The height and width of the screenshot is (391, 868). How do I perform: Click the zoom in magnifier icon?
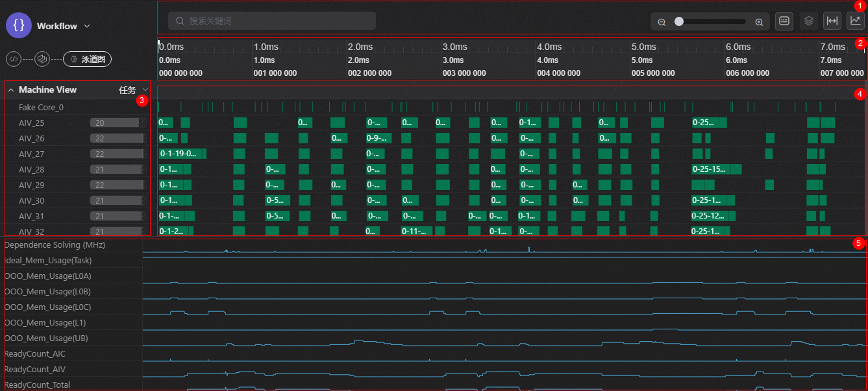[759, 22]
